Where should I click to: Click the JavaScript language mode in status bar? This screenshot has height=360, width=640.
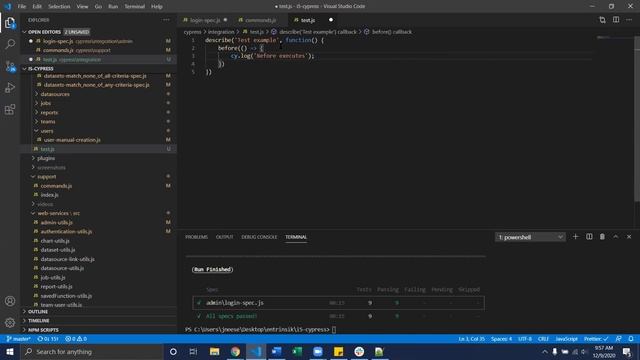point(566,339)
